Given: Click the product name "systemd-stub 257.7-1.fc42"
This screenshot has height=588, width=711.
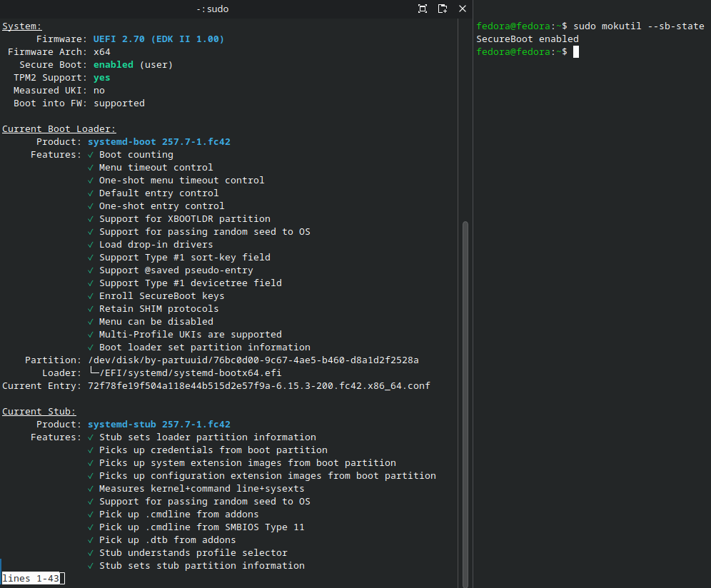Looking at the screenshot, I should pos(159,425).
